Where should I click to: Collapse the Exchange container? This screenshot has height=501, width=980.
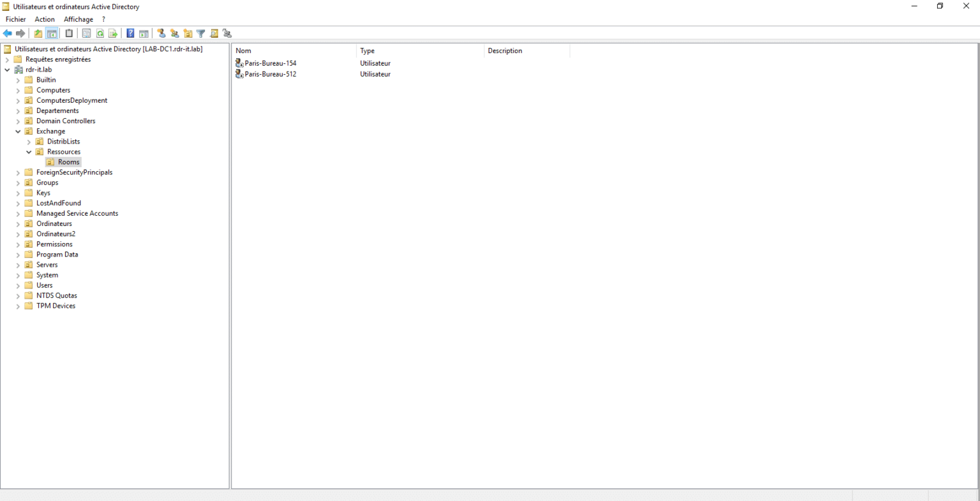click(x=18, y=131)
